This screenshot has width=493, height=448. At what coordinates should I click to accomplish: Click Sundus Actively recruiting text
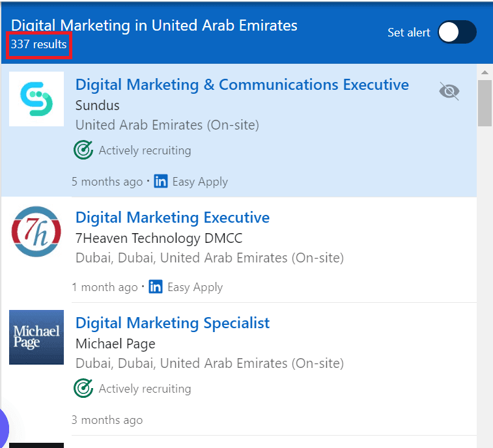pos(145,150)
